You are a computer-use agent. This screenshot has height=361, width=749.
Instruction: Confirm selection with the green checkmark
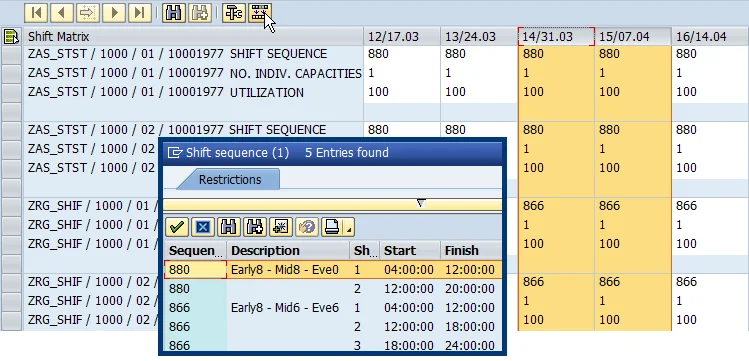(177, 227)
